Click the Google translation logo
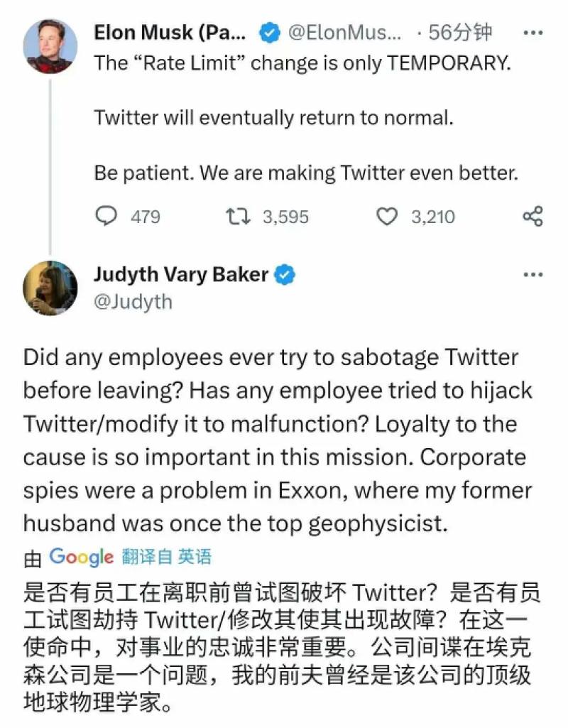 (81, 557)
